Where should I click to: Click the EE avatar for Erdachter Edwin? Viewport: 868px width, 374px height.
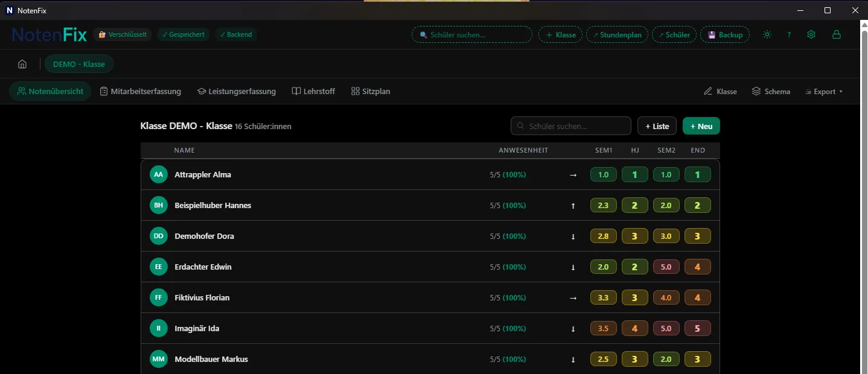point(159,267)
